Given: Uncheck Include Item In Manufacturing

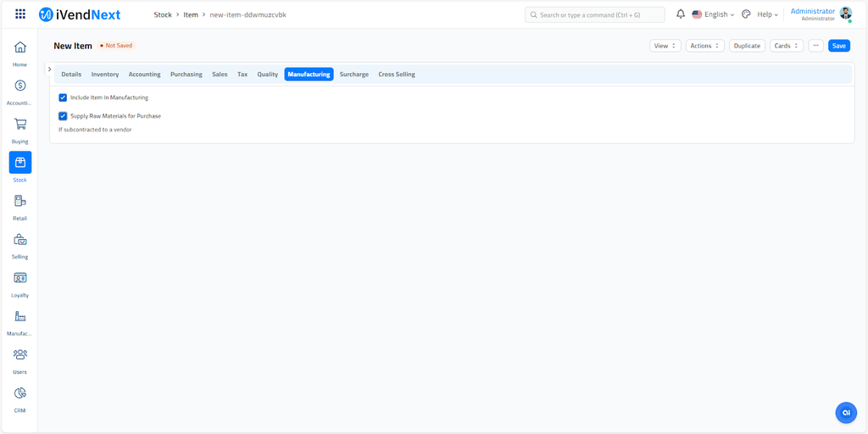Looking at the screenshot, I should point(63,97).
